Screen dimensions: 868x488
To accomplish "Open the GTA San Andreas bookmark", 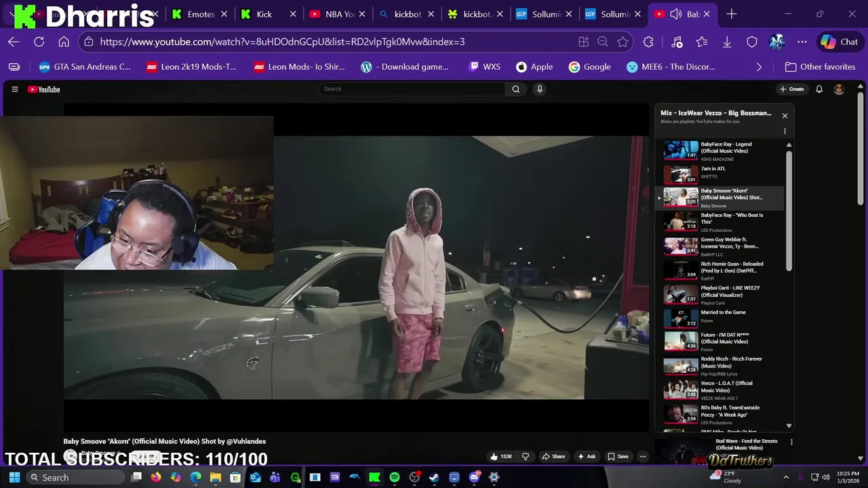I will click(x=85, y=67).
